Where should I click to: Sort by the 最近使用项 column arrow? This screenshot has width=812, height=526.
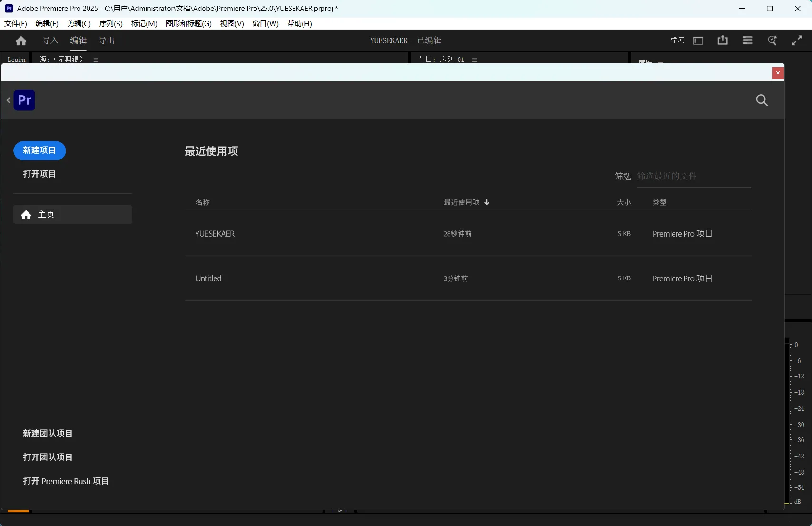pos(487,202)
